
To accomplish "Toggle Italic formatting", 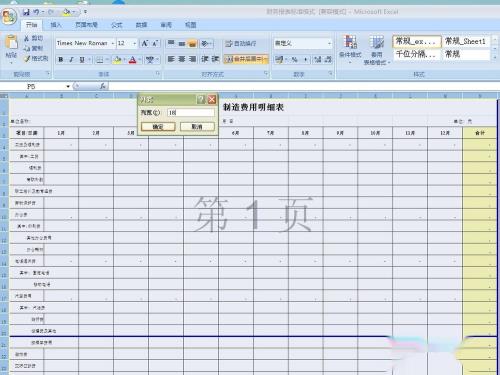I will click(x=71, y=60).
